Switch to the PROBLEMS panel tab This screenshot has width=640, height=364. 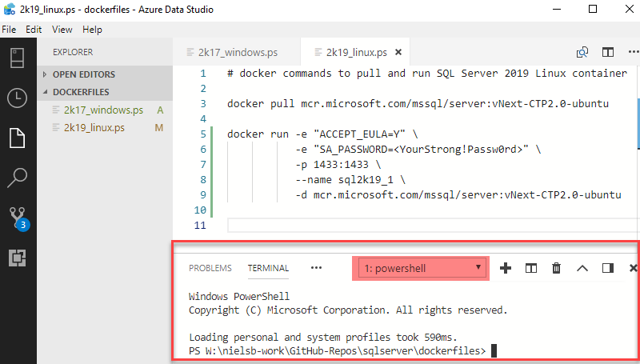pos(210,268)
